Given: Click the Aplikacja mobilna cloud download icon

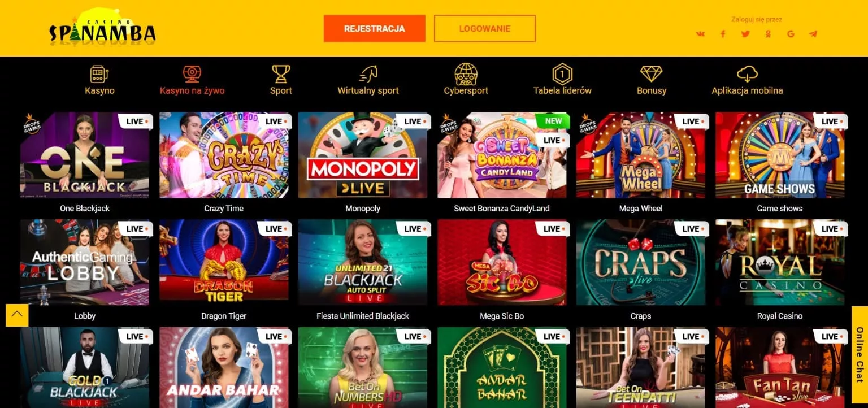Looking at the screenshot, I should tap(747, 74).
